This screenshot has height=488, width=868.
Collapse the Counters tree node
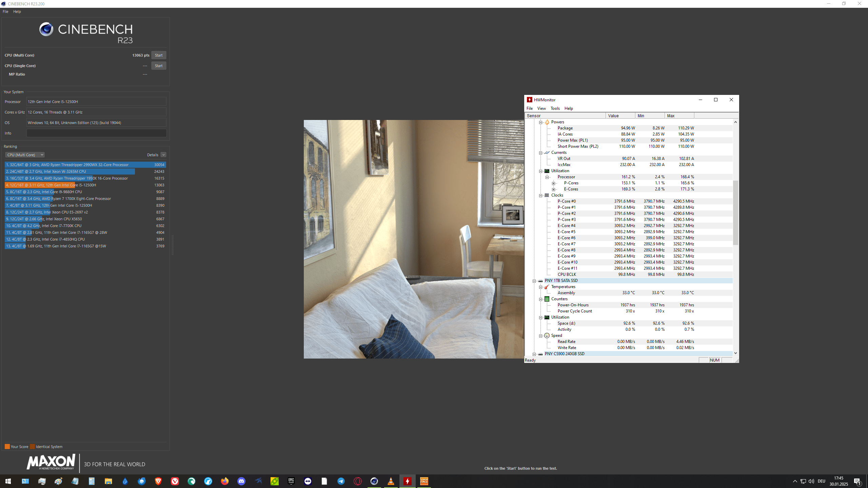(x=541, y=299)
